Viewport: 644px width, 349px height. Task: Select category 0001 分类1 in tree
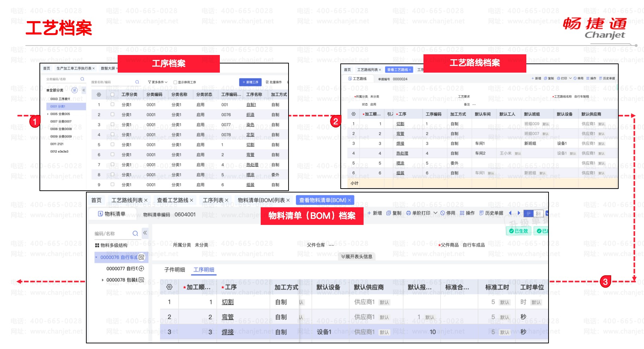coord(66,106)
